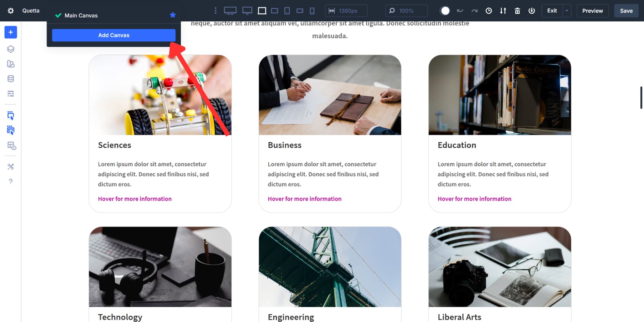Select the design styles sidebar icon

point(10,64)
